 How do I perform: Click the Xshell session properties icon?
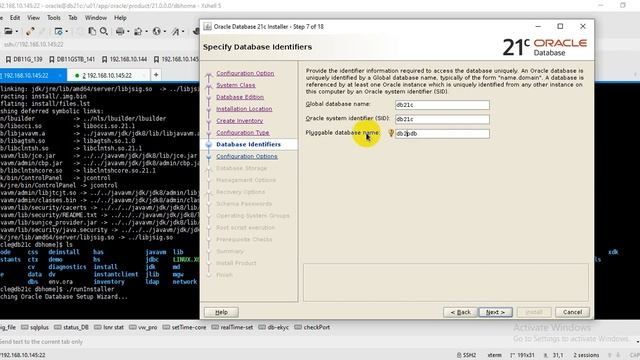tap(58, 31)
